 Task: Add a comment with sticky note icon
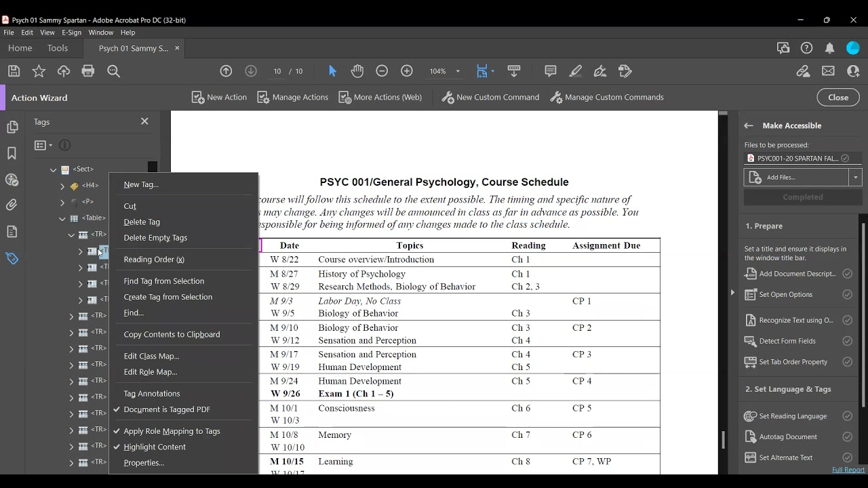pos(551,71)
